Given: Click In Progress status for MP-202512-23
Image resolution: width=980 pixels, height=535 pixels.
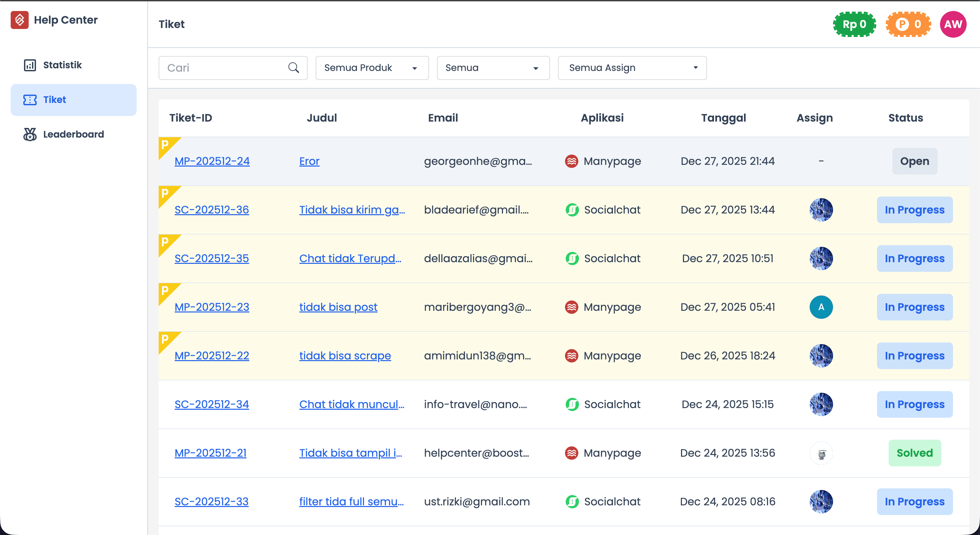Looking at the screenshot, I should (915, 307).
